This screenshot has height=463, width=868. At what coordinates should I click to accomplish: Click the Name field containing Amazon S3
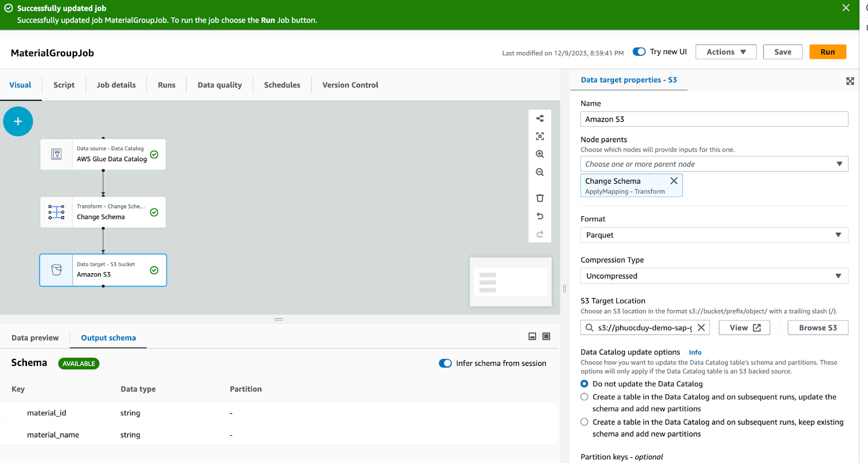[x=714, y=119]
